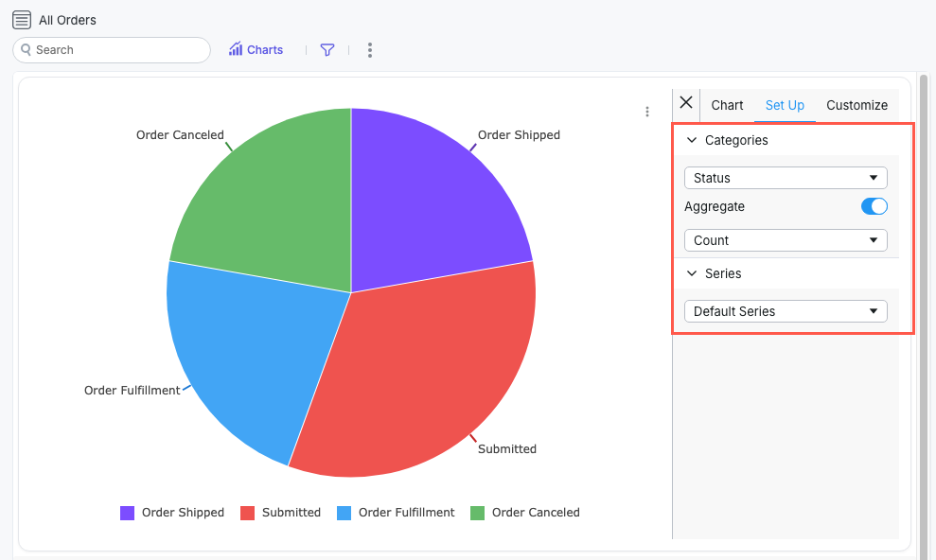Switch to the Customize tab
The image size is (936, 560).
[857, 104]
